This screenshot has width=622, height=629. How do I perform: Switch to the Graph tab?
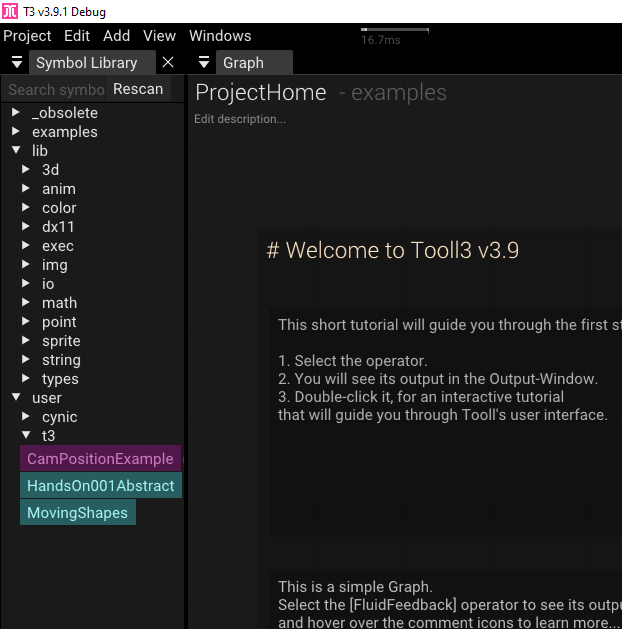pyautogui.click(x=254, y=63)
